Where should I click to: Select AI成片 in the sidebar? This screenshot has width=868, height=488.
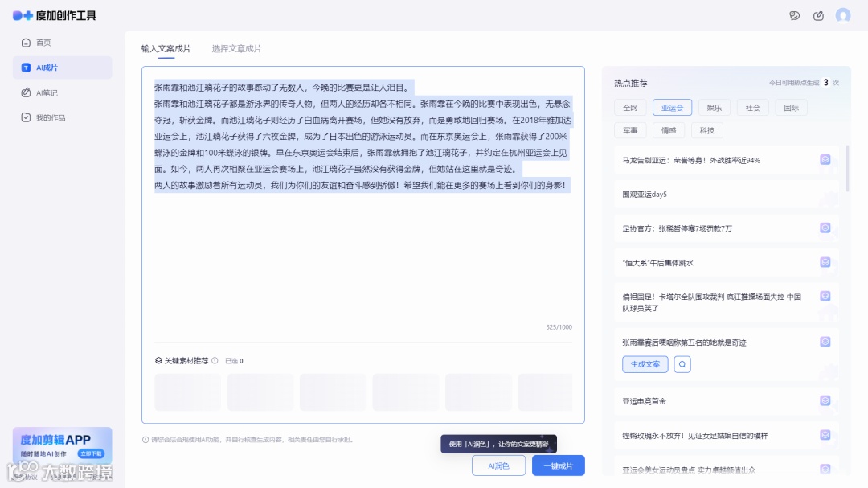tap(62, 68)
